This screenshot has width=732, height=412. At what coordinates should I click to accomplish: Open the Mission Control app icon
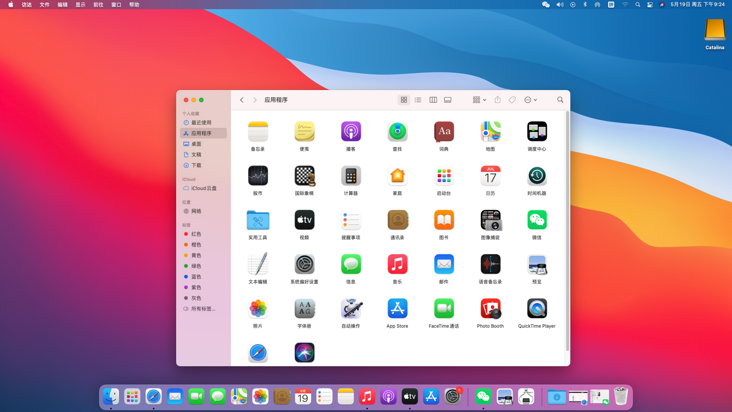coord(537,132)
